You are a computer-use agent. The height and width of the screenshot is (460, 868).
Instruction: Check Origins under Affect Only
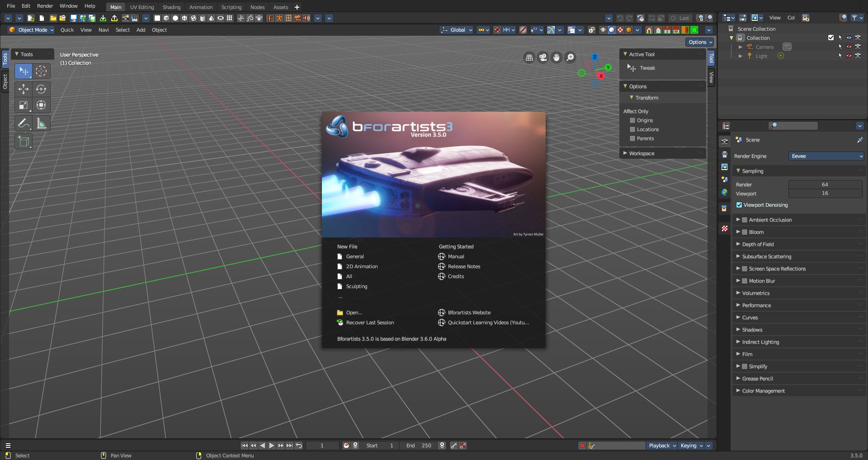(x=632, y=120)
